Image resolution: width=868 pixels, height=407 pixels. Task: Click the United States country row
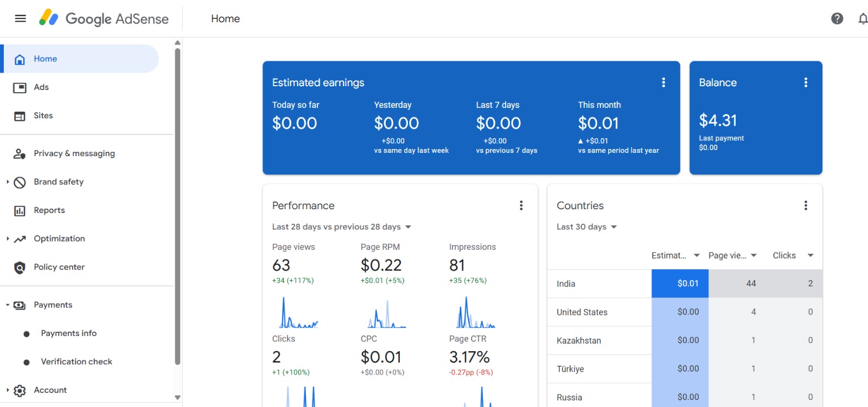685,312
